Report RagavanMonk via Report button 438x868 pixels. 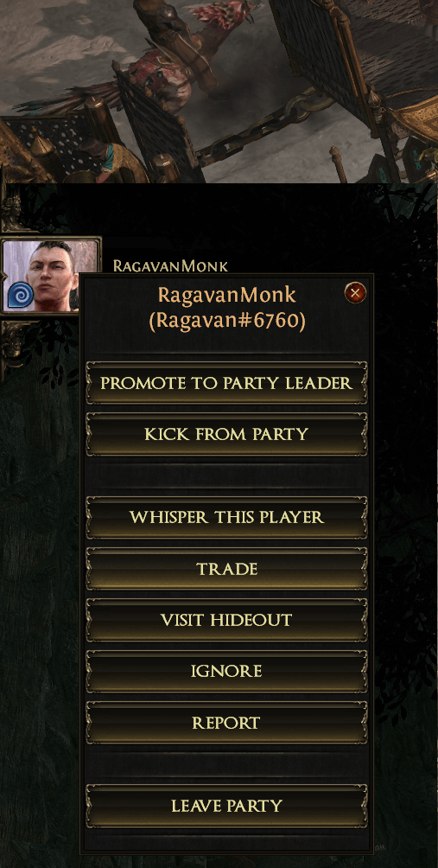226,723
